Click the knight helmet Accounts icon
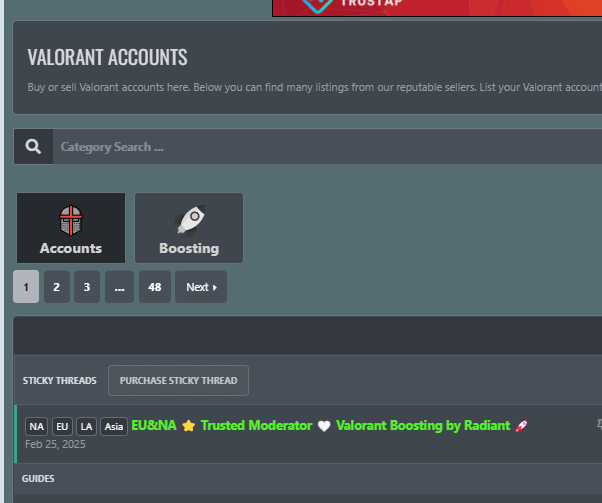The width and height of the screenshot is (602, 503). (x=71, y=220)
